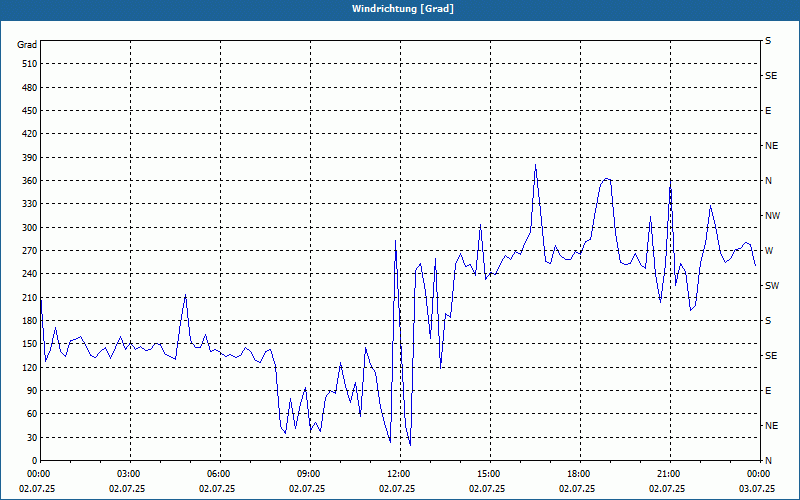The image size is (800, 500).
Task: Select the 'S' compass label level with 180
Action: point(768,321)
